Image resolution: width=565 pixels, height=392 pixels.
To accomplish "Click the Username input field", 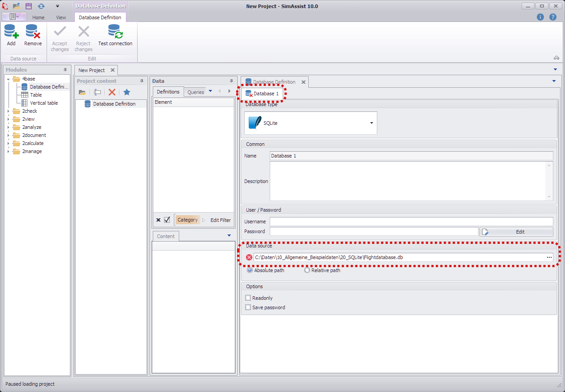I will click(411, 222).
